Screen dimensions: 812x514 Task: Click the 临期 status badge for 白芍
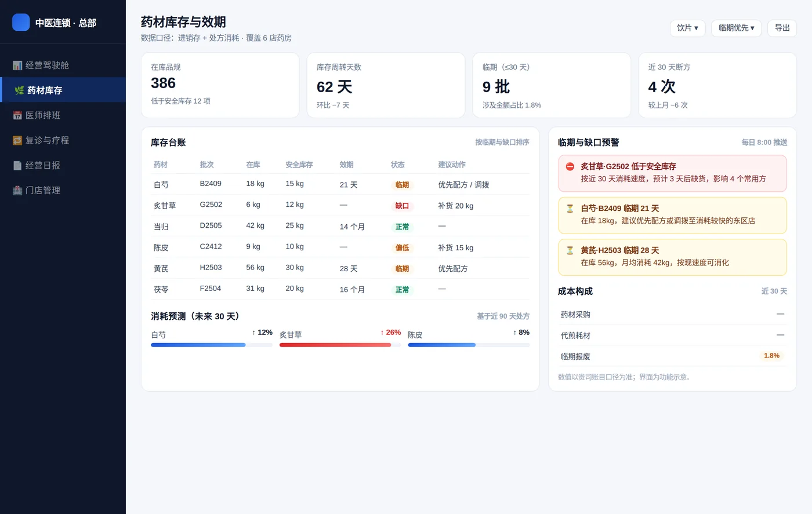point(402,185)
